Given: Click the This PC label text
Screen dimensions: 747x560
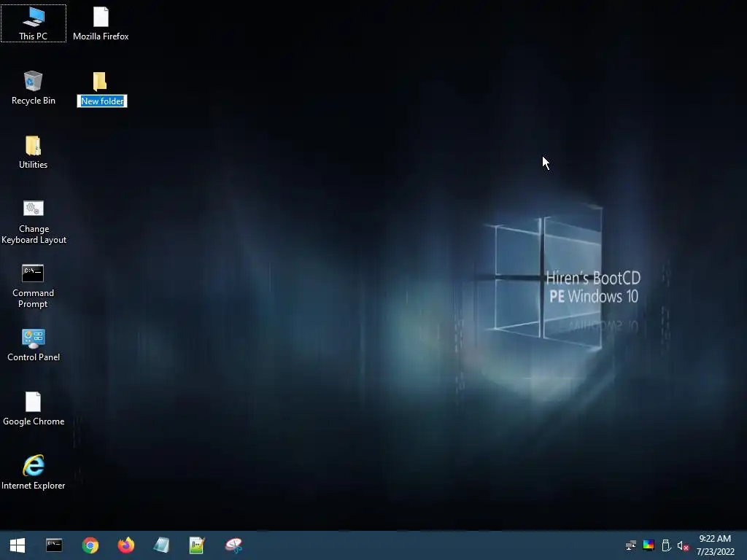Looking at the screenshot, I should [x=34, y=36].
